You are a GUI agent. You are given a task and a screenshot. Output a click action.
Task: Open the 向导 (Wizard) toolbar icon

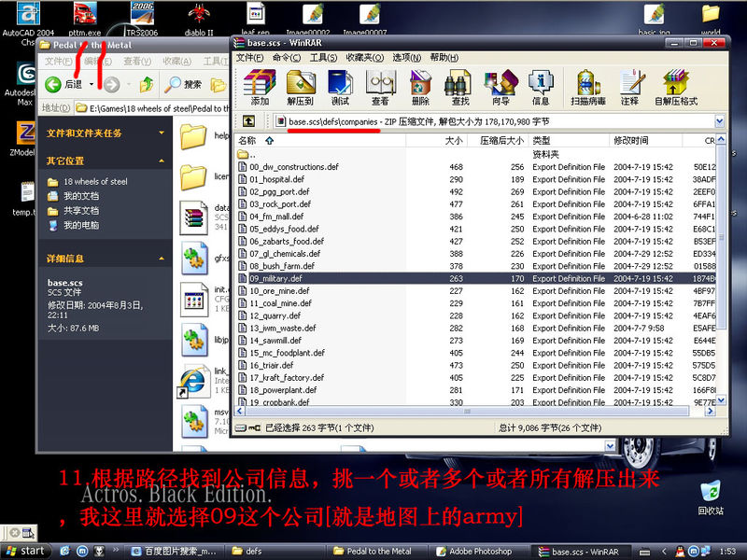[500, 87]
